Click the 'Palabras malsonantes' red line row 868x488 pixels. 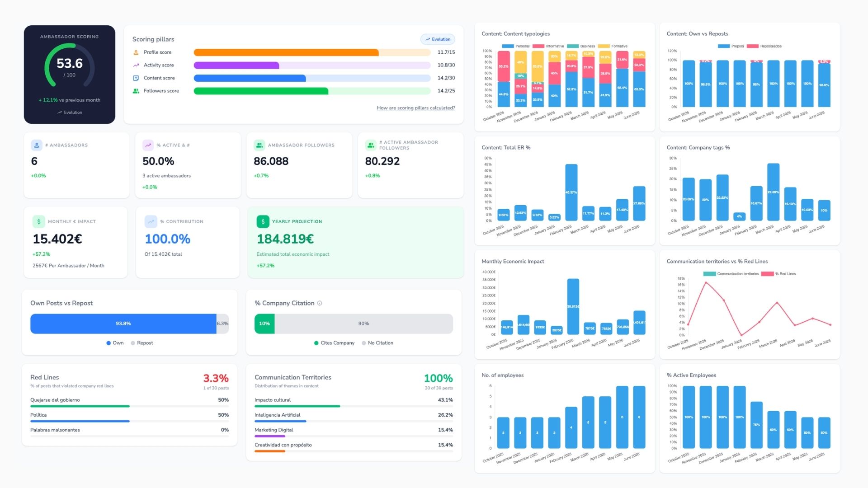(130, 432)
